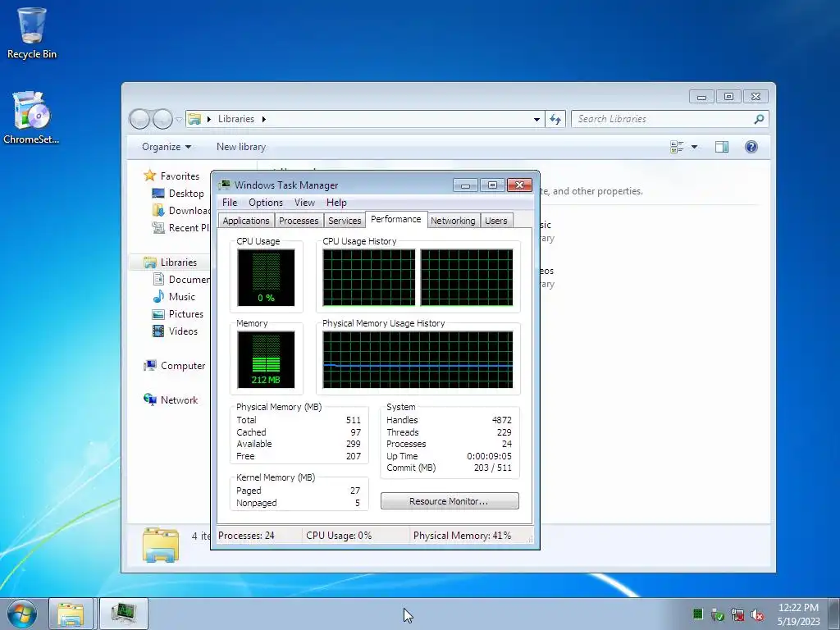Select the ChromeSetup installer desktop icon
The width and height of the screenshot is (840, 630).
[x=31, y=118]
